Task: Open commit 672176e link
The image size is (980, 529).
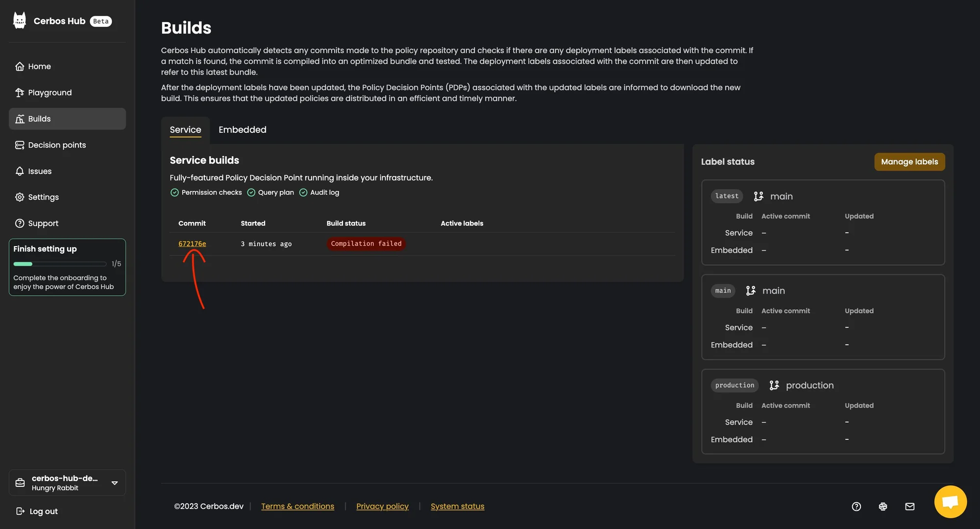Action: (x=192, y=244)
